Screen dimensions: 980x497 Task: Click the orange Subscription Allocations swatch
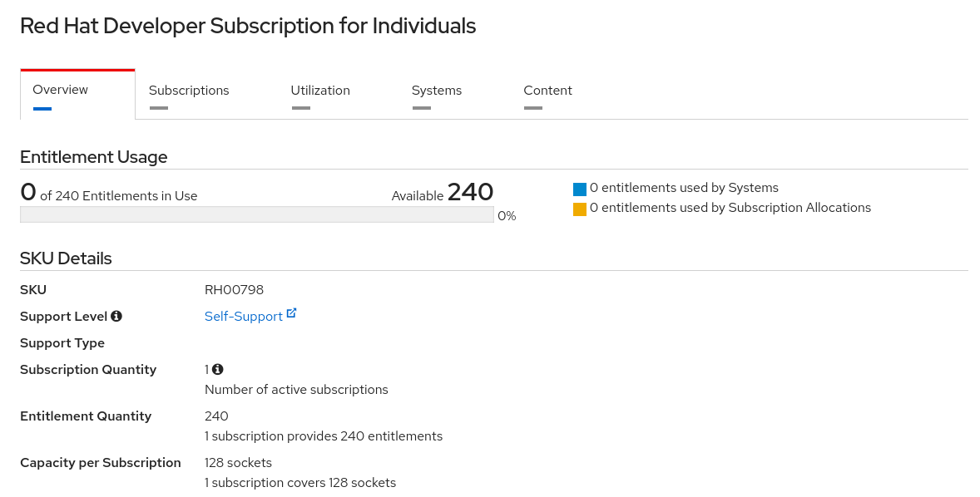click(x=580, y=209)
